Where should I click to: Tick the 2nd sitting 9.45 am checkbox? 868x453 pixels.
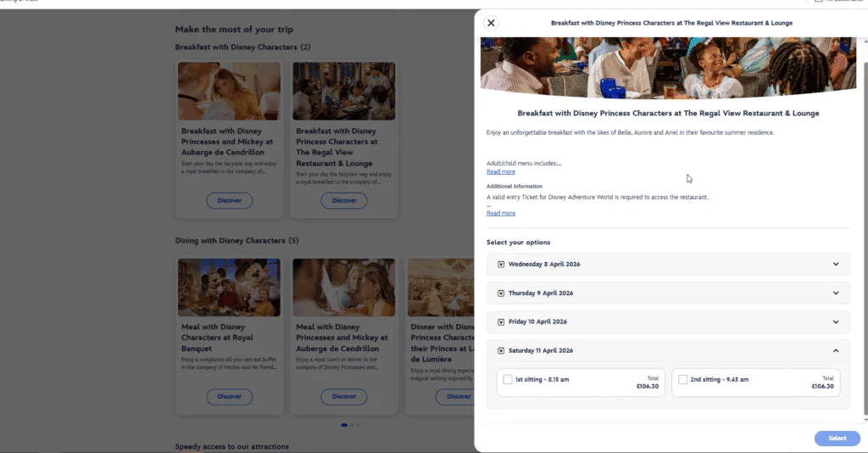coord(683,379)
